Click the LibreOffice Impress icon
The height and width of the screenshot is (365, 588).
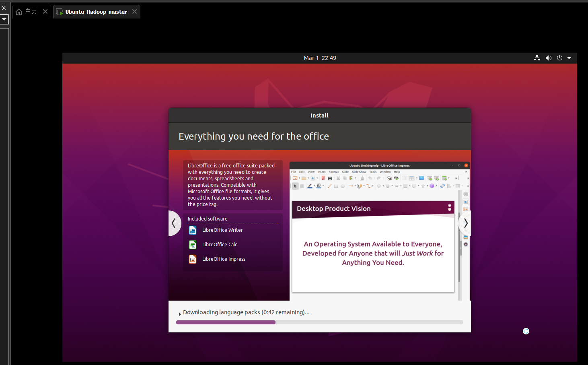click(x=193, y=259)
